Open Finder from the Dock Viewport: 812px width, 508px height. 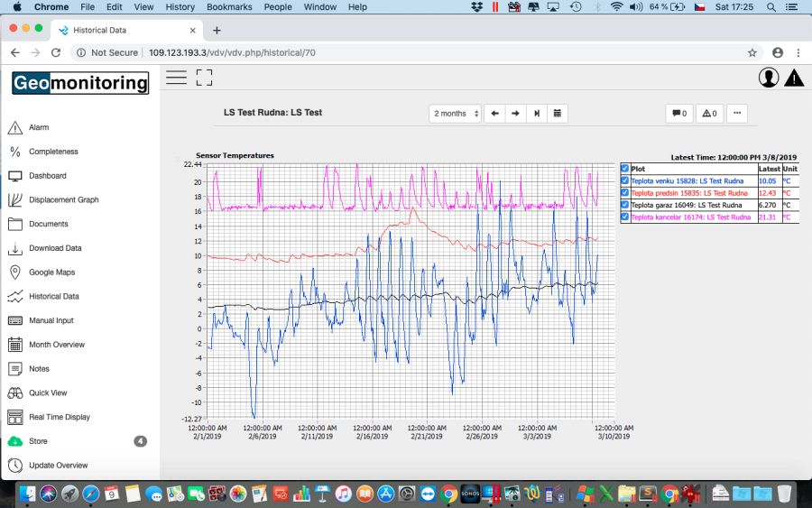tap(27, 494)
